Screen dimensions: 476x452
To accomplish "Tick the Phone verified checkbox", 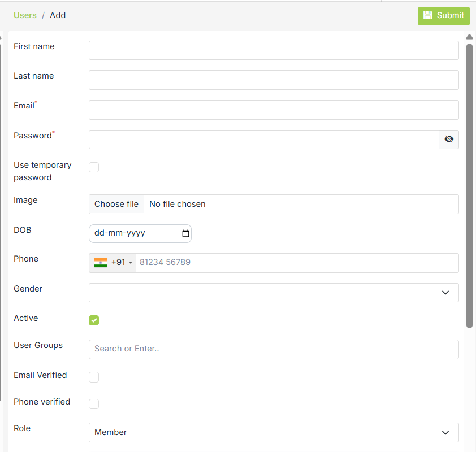I will tap(94, 404).
